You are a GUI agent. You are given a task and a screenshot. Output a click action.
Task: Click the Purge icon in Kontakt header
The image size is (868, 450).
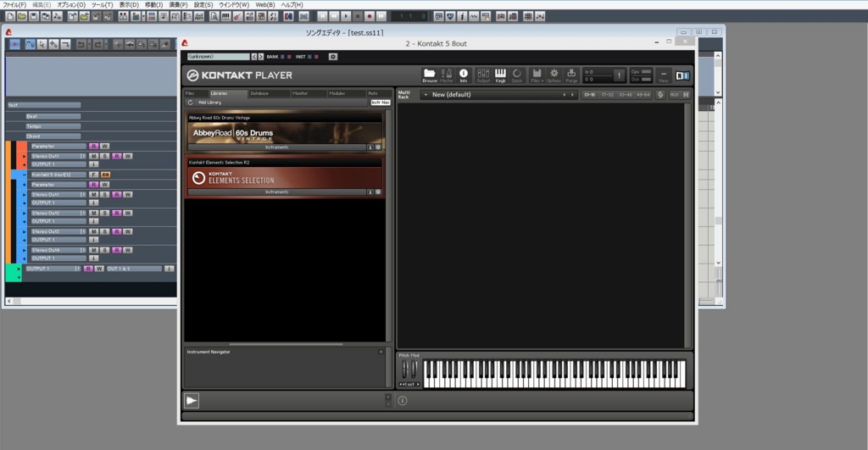pyautogui.click(x=571, y=75)
